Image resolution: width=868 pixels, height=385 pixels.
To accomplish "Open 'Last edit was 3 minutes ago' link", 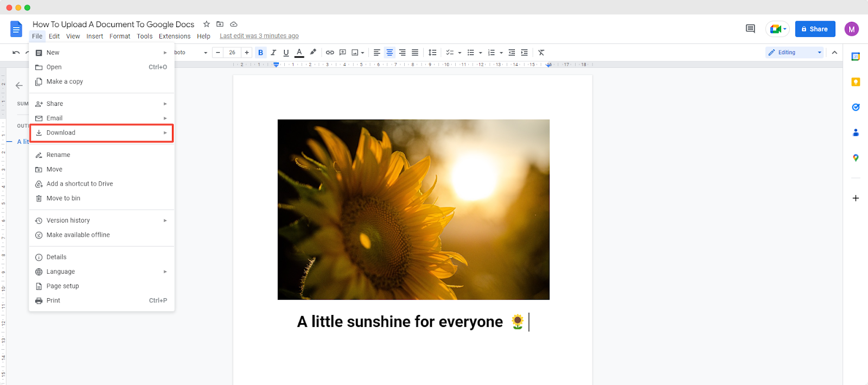I will pyautogui.click(x=259, y=36).
